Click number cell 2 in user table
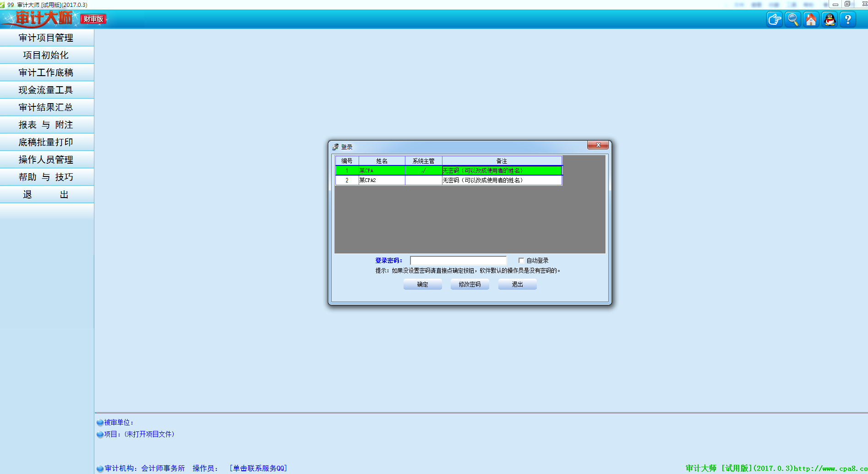 click(x=347, y=180)
